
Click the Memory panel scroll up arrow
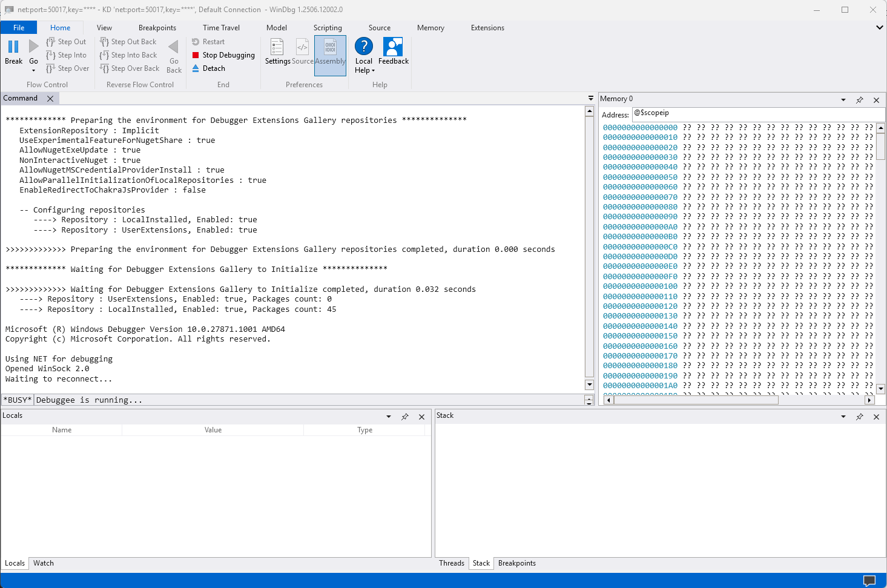tap(881, 128)
